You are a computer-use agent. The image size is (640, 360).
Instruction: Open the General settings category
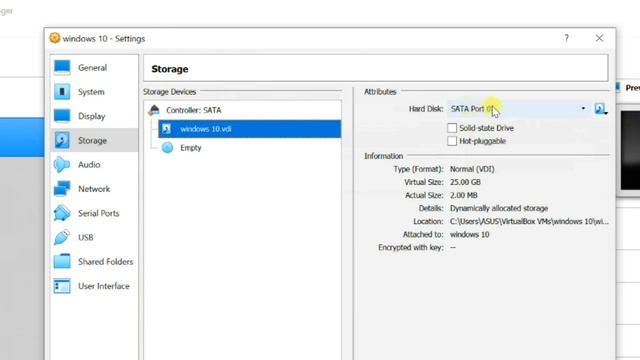(94, 67)
